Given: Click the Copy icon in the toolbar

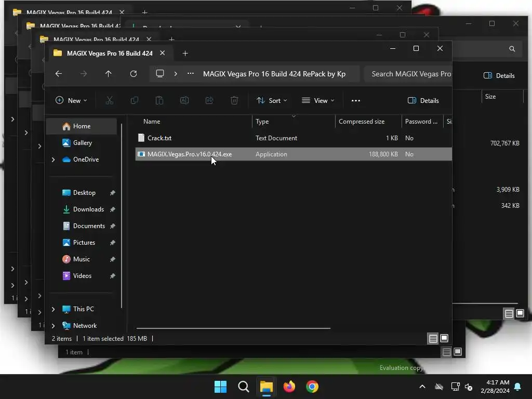Looking at the screenshot, I should pos(135,100).
